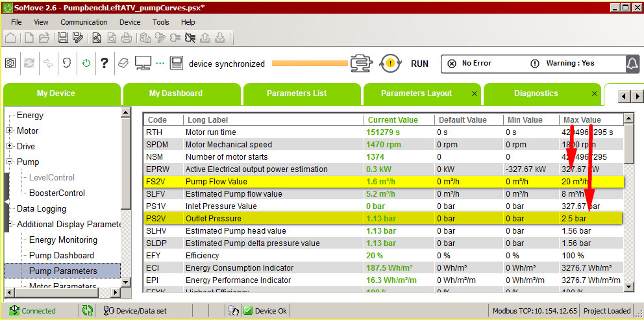Click the grey refresh arrows icon
This screenshot has width=644, height=320.
point(29,63)
